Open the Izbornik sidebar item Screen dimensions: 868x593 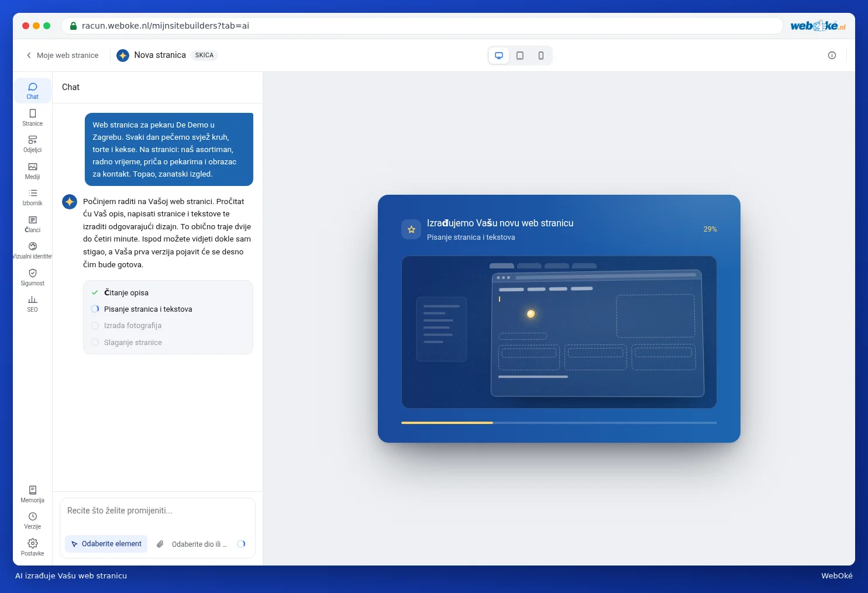[x=33, y=197]
